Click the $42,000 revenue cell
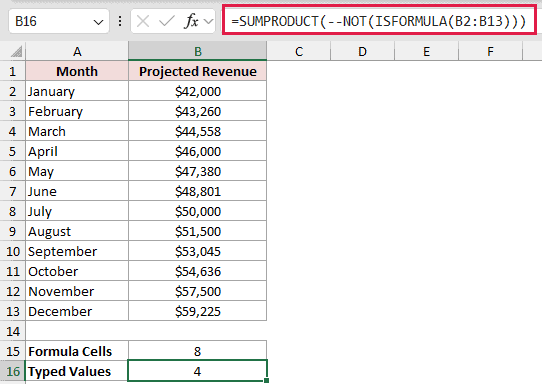The width and height of the screenshot is (542, 384). (197, 91)
